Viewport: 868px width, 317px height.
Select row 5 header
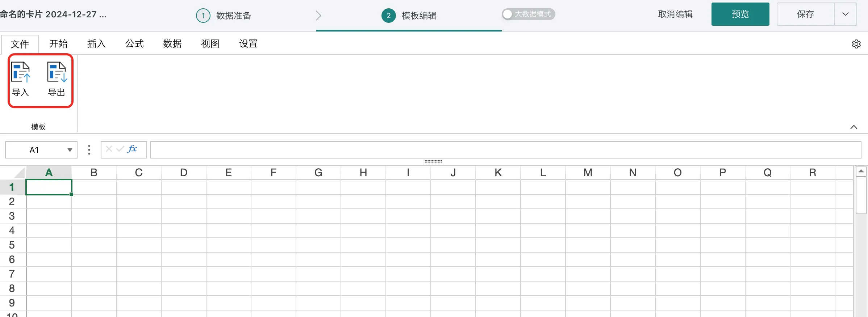tap(12, 245)
